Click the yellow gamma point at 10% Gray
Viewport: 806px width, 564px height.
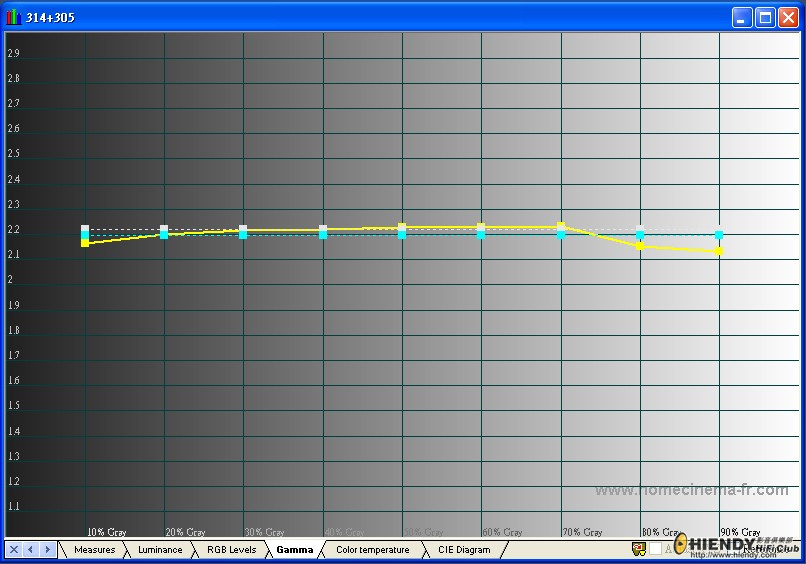[x=85, y=243]
